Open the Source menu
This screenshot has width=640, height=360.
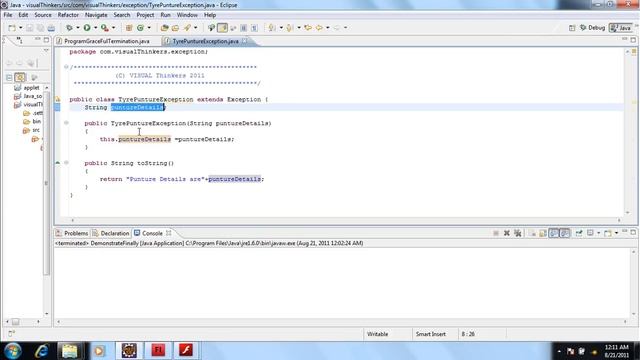point(43,15)
